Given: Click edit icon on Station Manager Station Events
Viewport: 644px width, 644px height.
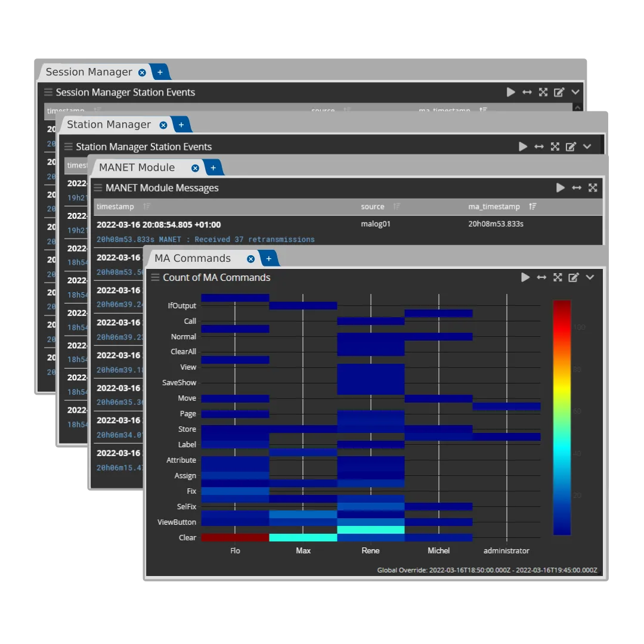Looking at the screenshot, I should tap(571, 147).
